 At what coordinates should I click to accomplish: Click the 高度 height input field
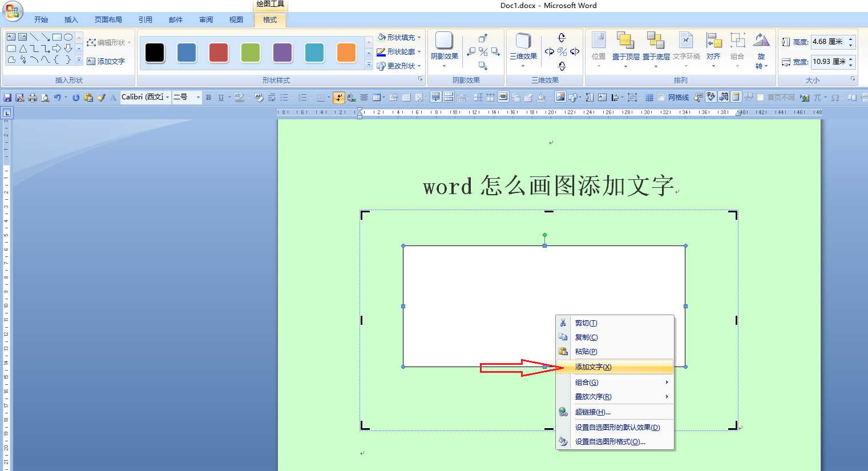pos(828,42)
